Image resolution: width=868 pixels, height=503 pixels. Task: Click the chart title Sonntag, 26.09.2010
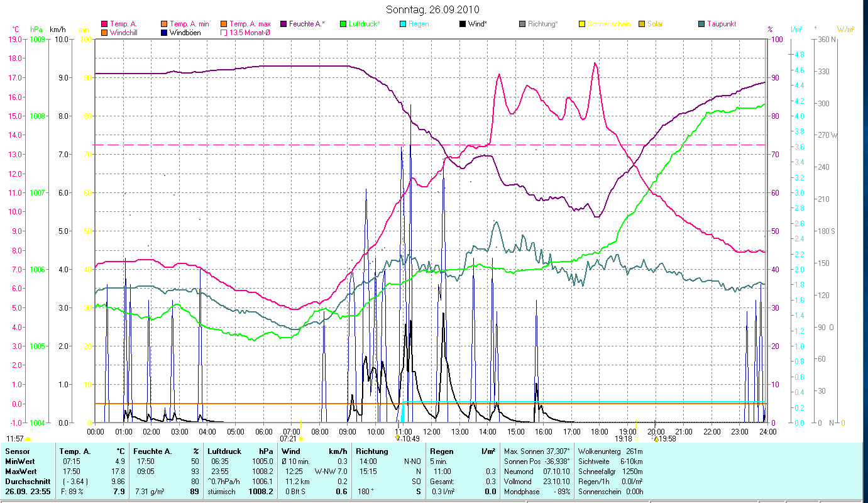click(x=432, y=9)
